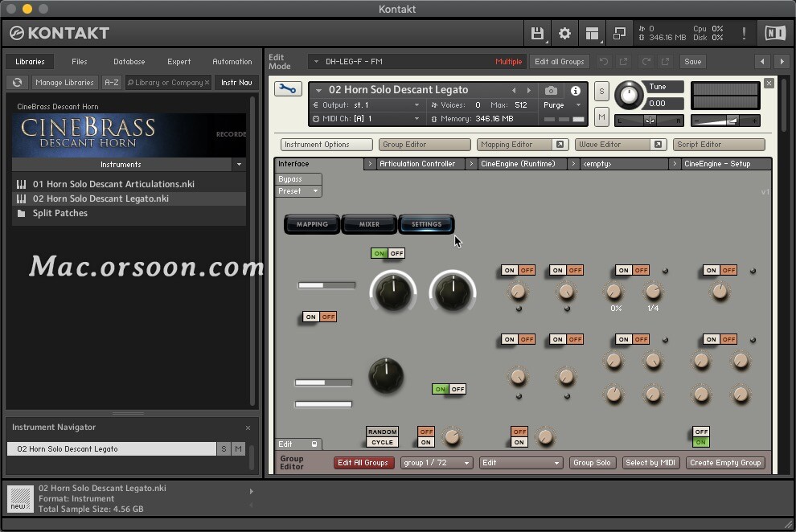Viewport: 796px width, 532px height.
Task: Click the SETTINGS button
Action: point(426,224)
